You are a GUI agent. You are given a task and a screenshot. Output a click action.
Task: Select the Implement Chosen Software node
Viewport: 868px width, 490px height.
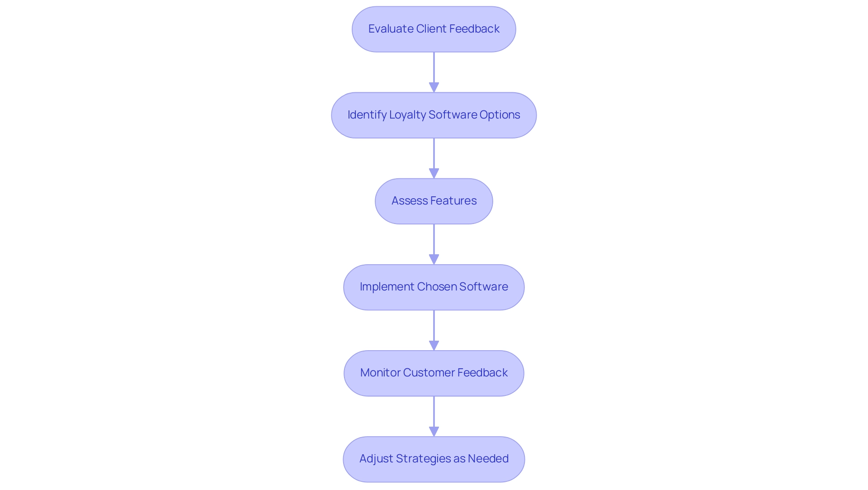[x=434, y=286]
